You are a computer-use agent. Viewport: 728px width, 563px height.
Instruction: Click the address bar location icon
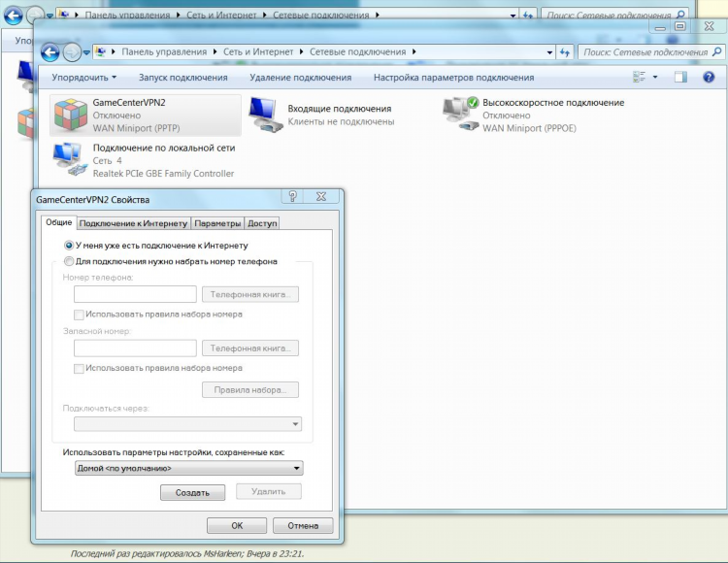(x=100, y=52)
